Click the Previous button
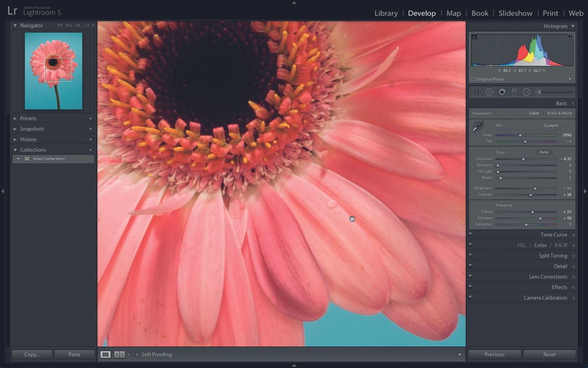The height and width of the screenshot is (368, 588). pos(494,354)
